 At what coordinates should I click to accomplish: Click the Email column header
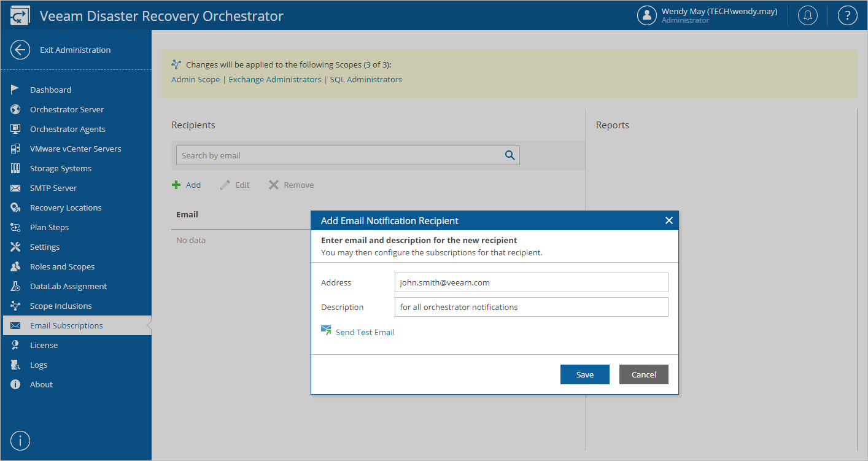tap(187, 215)
